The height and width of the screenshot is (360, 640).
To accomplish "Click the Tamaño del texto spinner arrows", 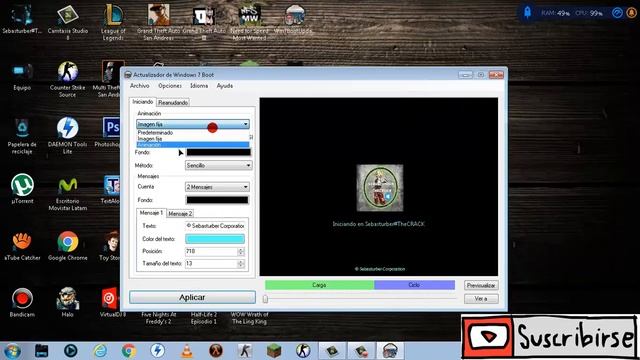I will [241, 264].
